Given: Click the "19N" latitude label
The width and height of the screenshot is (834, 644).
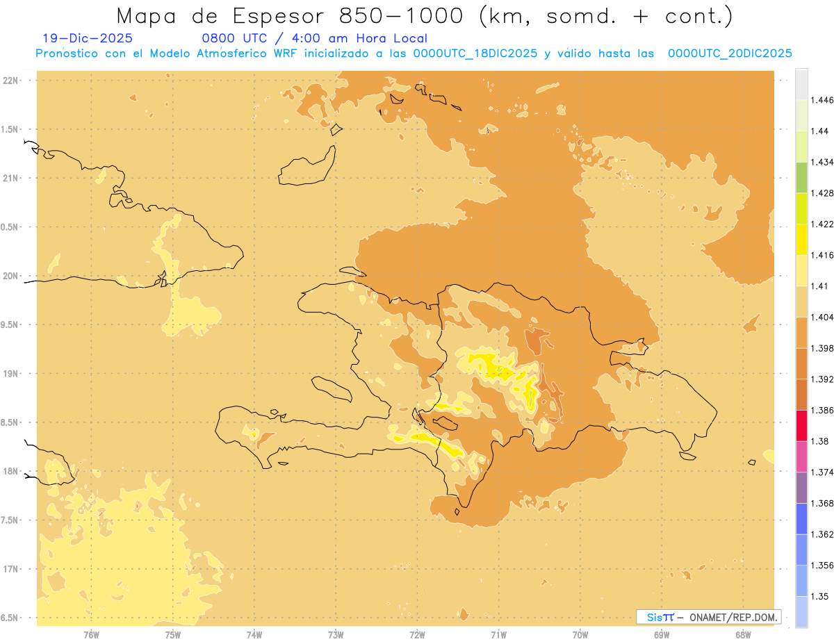Looking at the screenshot, I should click(x=10, y=373).
